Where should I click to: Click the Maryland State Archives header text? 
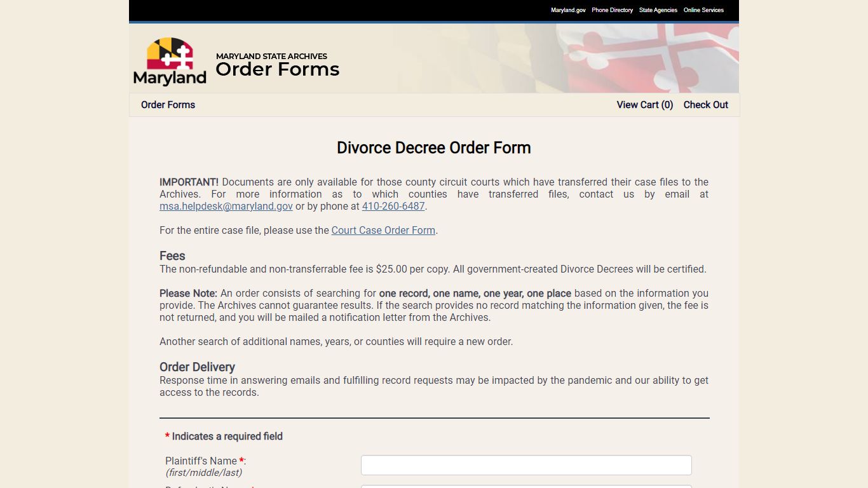pyautogui.click(x=272, y=56)
